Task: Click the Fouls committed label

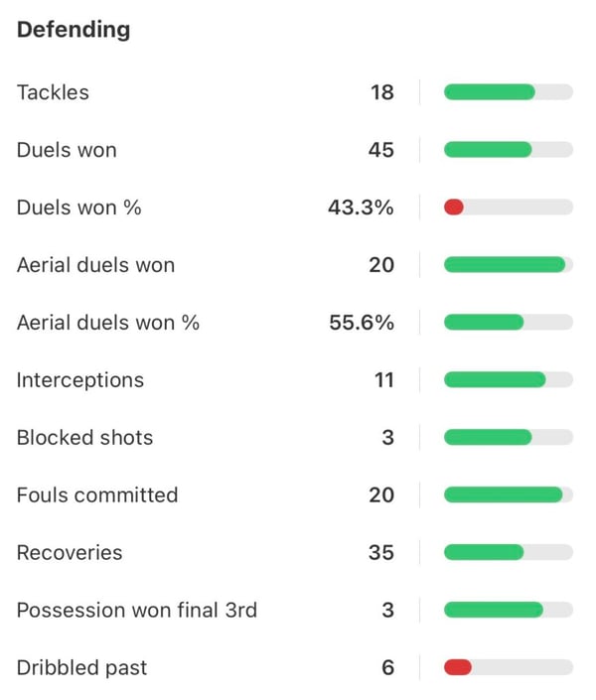Action: (97, 495)
